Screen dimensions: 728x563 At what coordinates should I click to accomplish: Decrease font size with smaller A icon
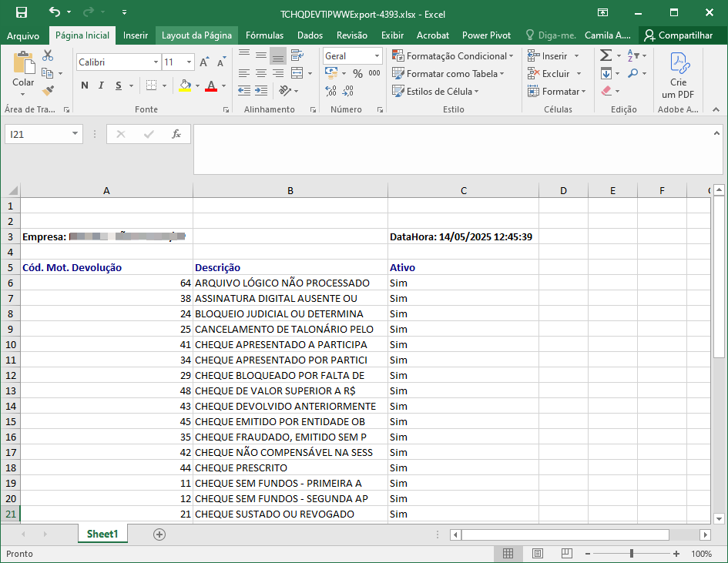[221, 62]
